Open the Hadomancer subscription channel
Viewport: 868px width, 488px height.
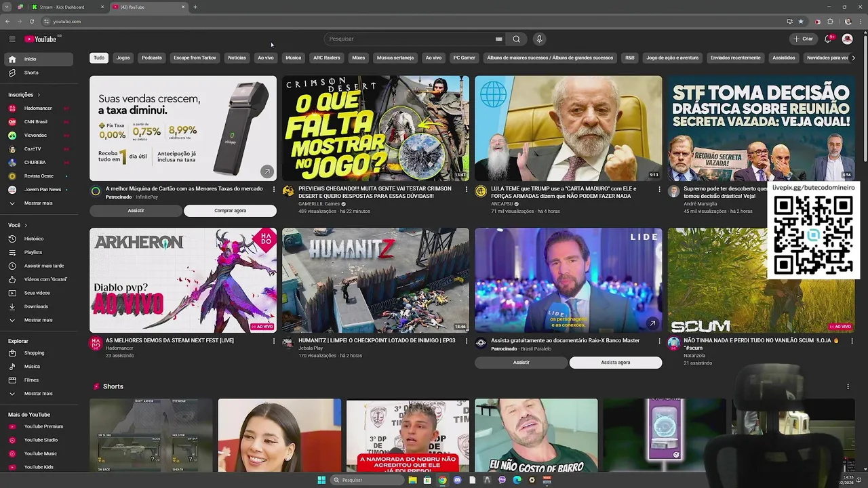[40, 108]
